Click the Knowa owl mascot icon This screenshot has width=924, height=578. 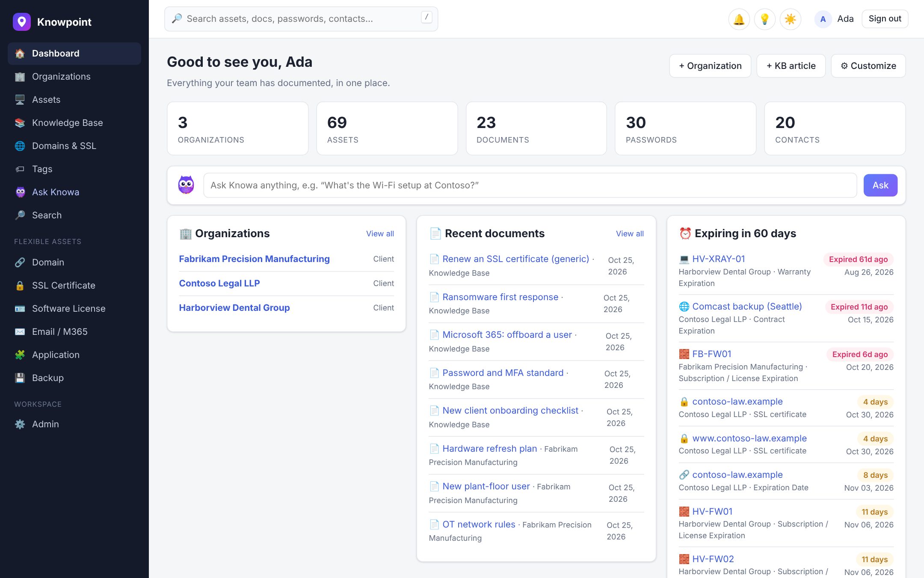pyautogui.click(x=186, y=185)
